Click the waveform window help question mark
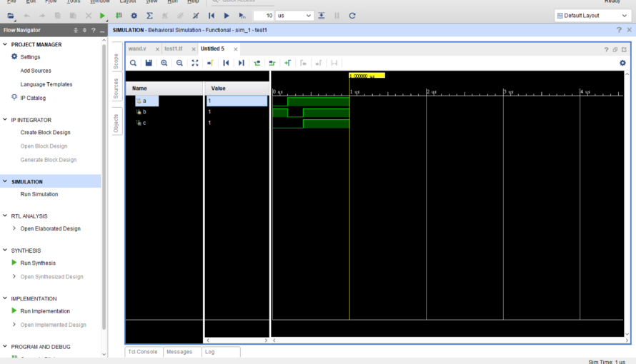The width and height of the screenshot is (636, 364). [x=607, y=49]
